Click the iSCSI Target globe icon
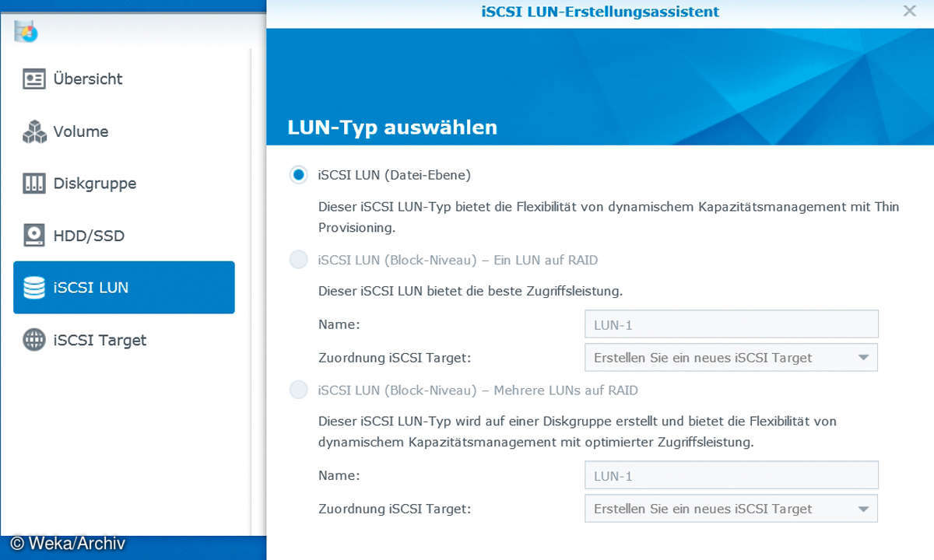Image resolution: width=934 pixels, height=560 pixels. point(34,340)
